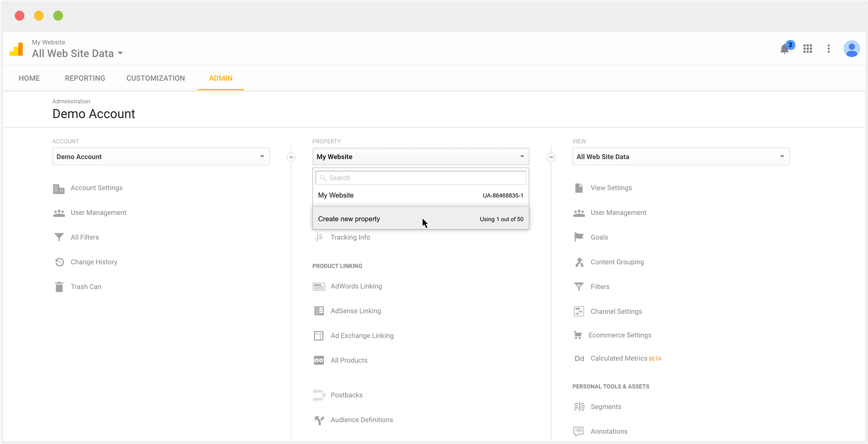Click the Content Grouping text
The width and height of the screenshot is (868, 444).
coord(617,262)
